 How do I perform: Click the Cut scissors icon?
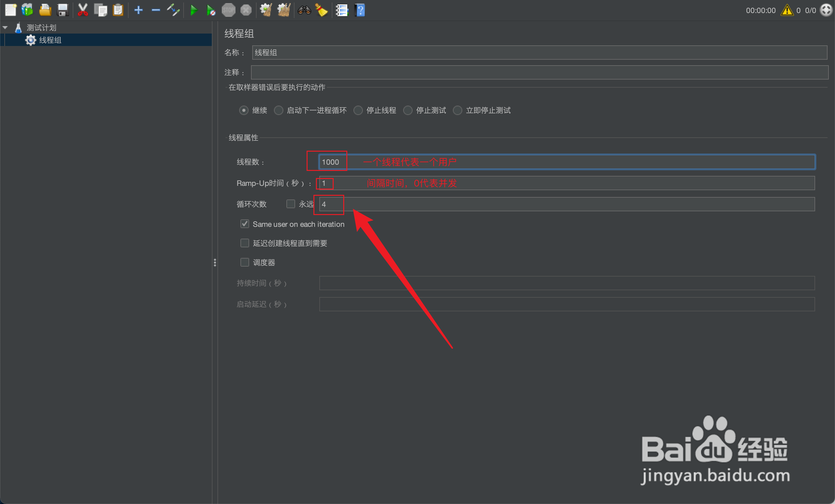pyautogui.click(x=83, y=10)
